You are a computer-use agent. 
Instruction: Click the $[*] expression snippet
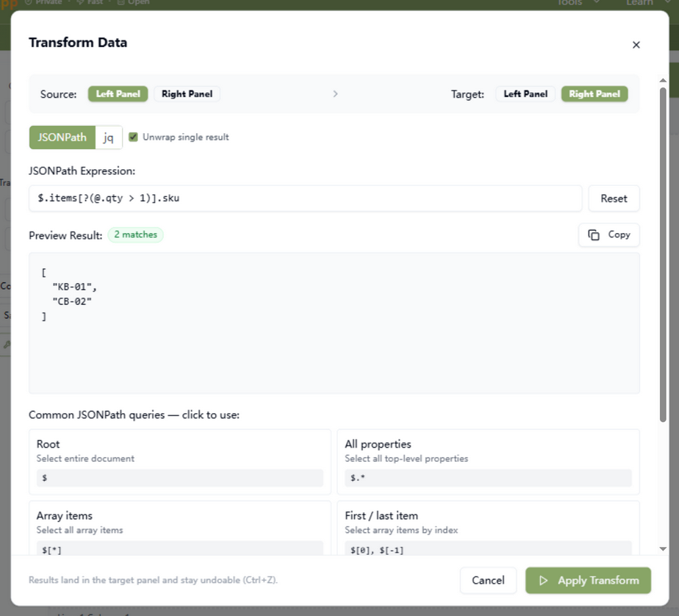click(x=180, y=548)
